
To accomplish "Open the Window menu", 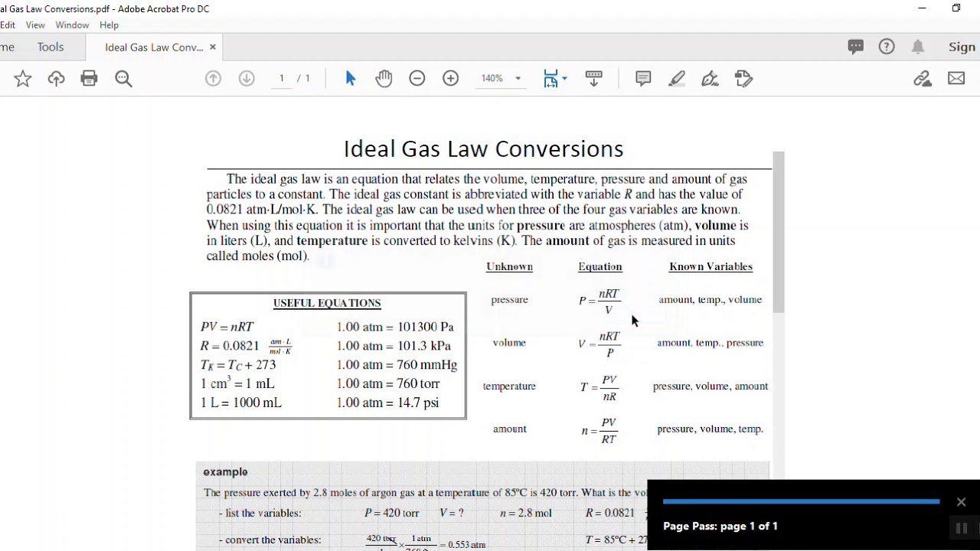I will (72, 25).
